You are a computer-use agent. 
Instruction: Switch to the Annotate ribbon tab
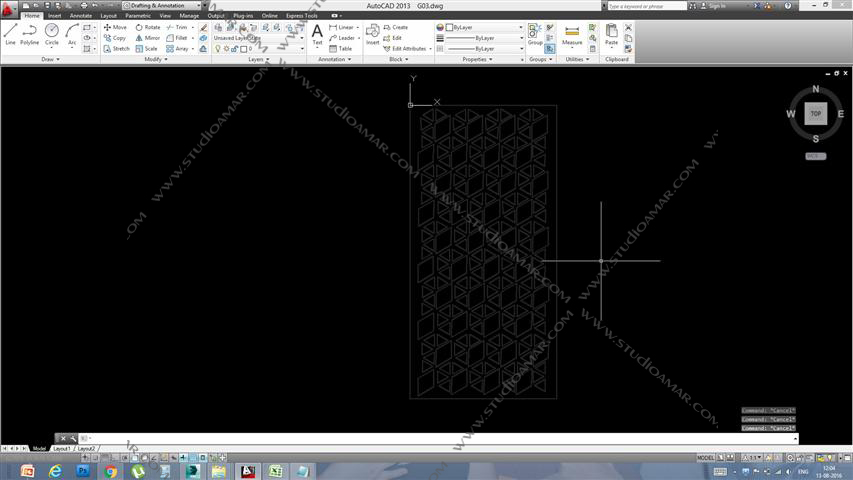click(x=81, y=16)
